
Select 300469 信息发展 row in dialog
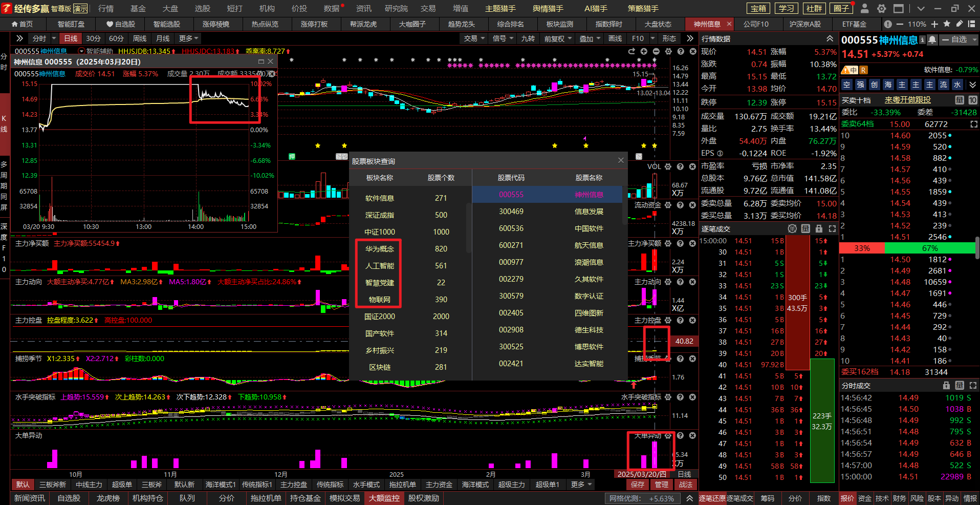click(x=548, y=212)
